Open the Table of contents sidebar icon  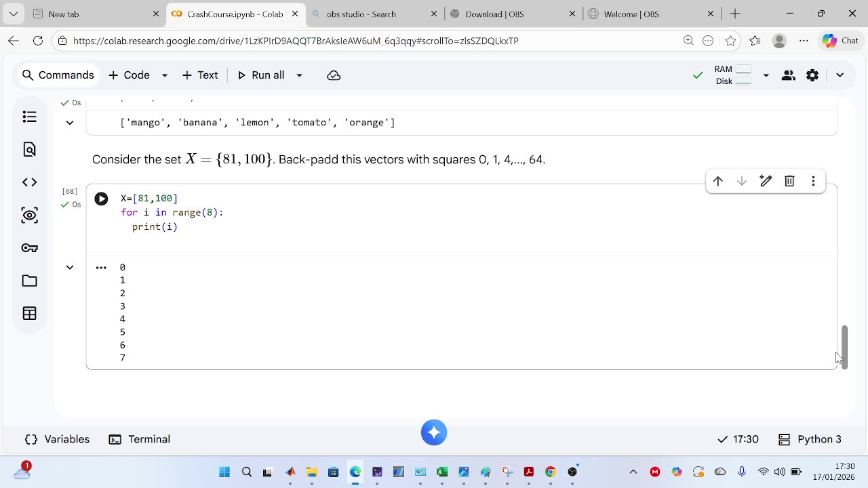[29, 117]
